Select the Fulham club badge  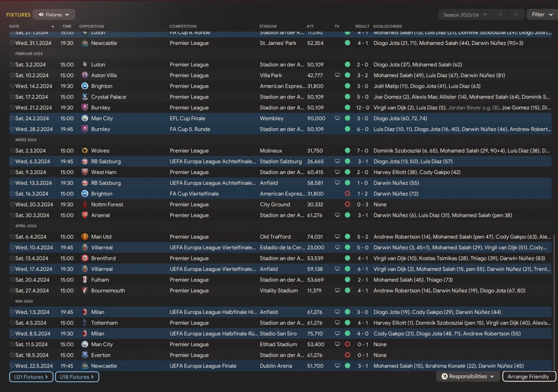click(85, 280)
